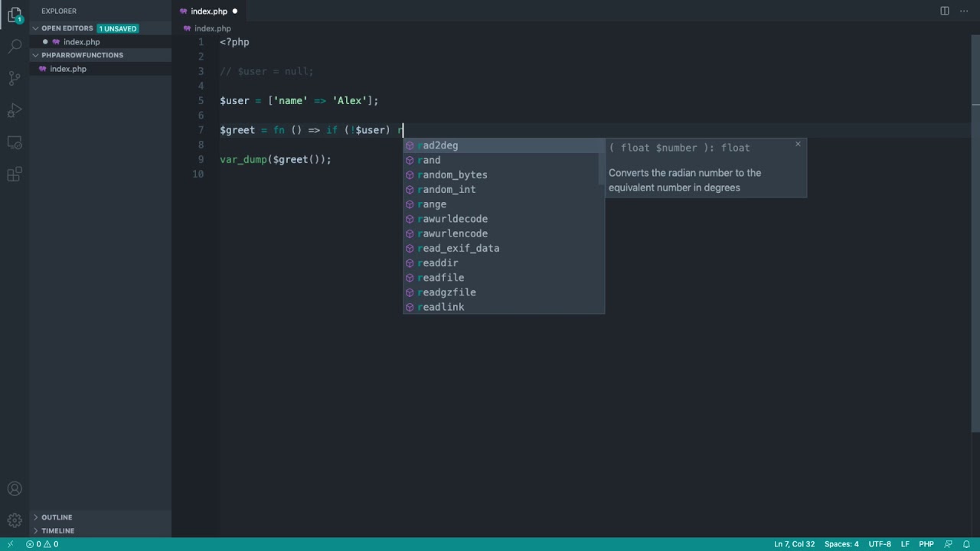Open the Explorer view in activity bar

pyautogui.click(x=15, y=15)
